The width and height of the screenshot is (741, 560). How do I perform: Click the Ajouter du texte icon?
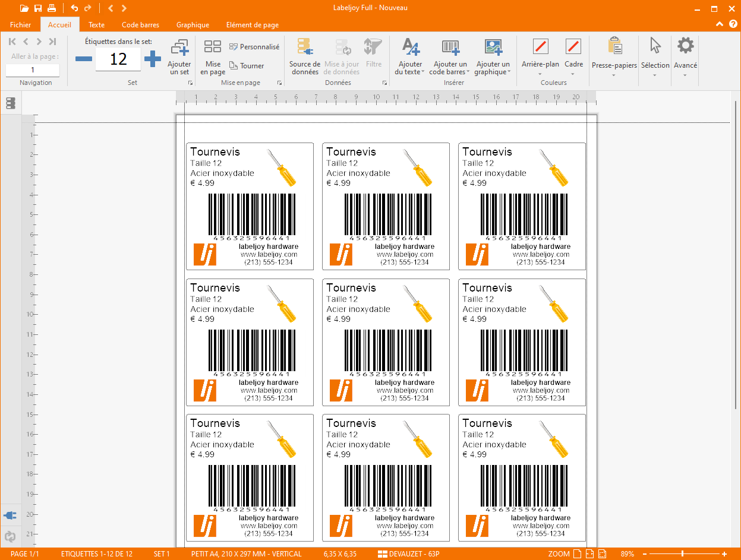click(x=411, y=47)
